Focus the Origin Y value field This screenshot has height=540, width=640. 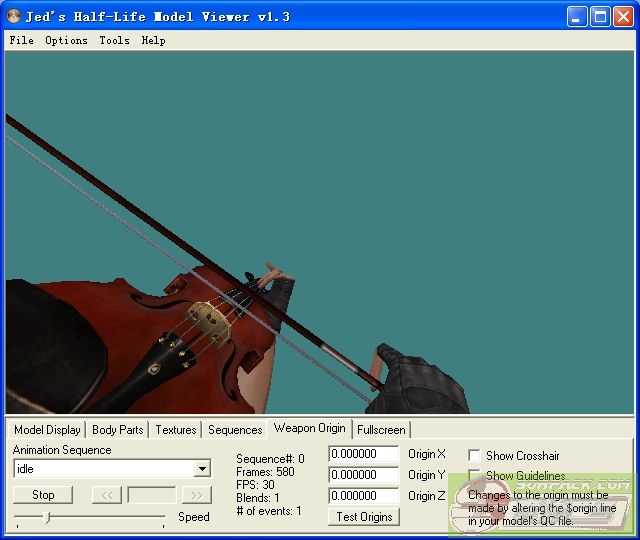click(363, 475)
